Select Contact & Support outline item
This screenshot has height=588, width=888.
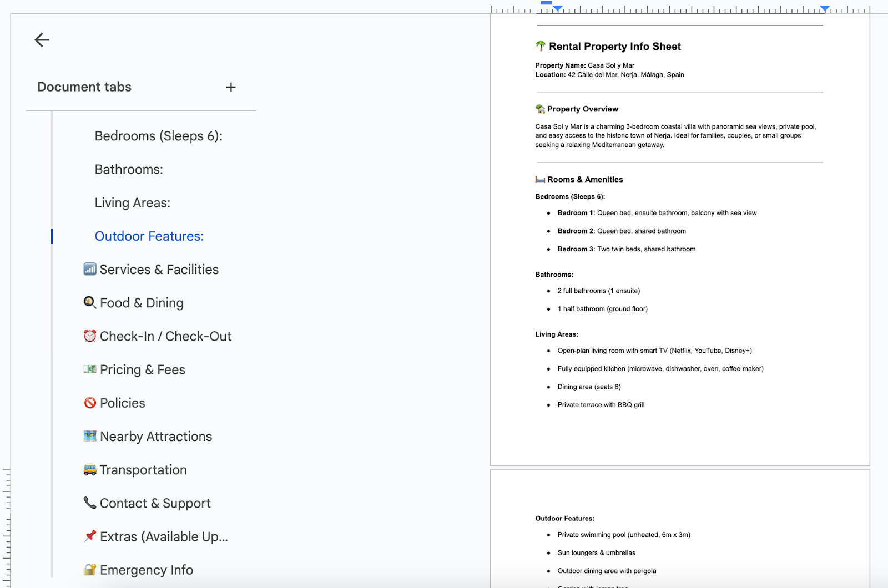147,503
